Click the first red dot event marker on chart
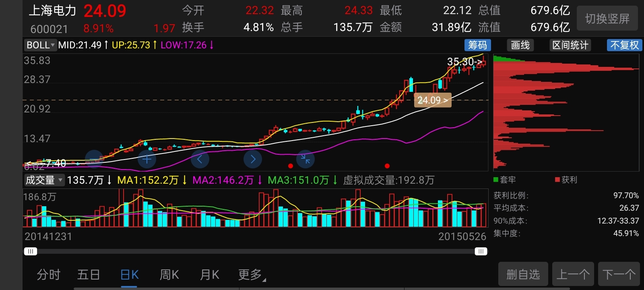 291,166
